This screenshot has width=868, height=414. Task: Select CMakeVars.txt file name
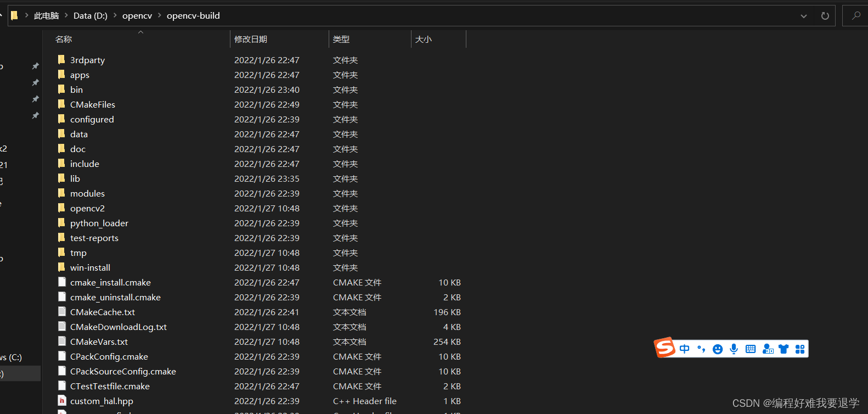[99, 342]
